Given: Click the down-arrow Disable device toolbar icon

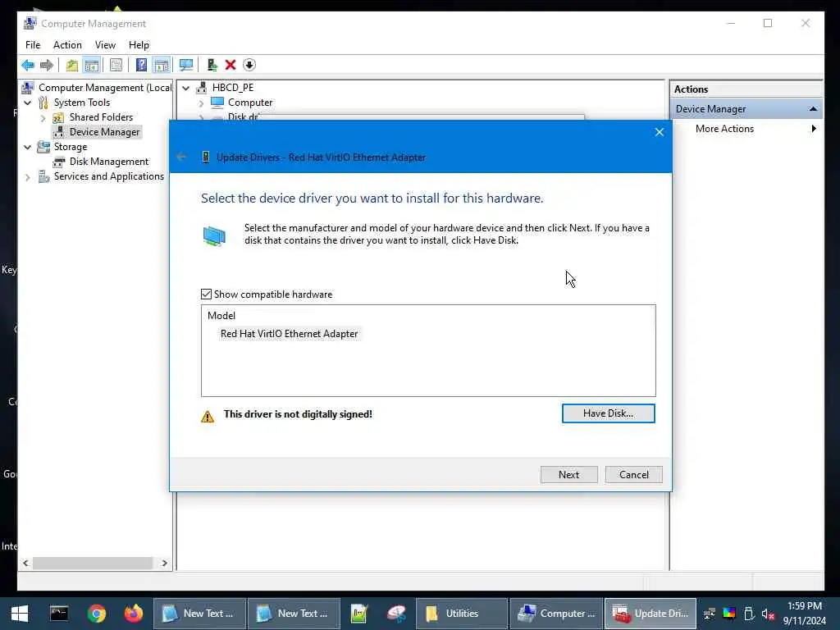Looking at the screenshot, I should [249, 66].
